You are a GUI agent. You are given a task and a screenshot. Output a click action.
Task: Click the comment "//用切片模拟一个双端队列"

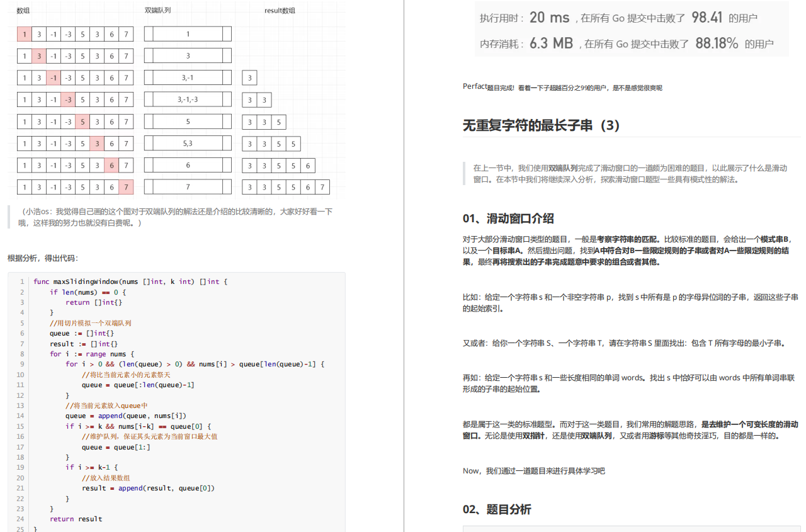(x=91, y=323)
